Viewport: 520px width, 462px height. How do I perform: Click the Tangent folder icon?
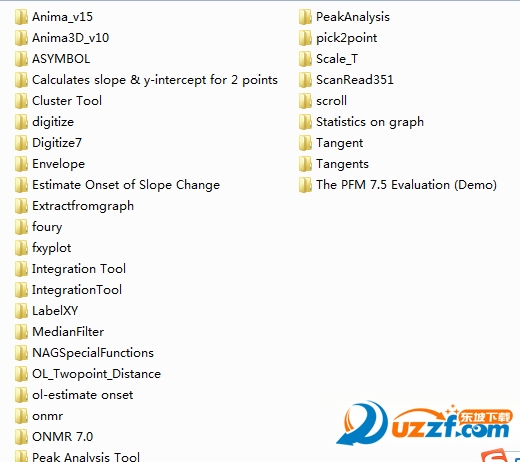coord(305,143)
